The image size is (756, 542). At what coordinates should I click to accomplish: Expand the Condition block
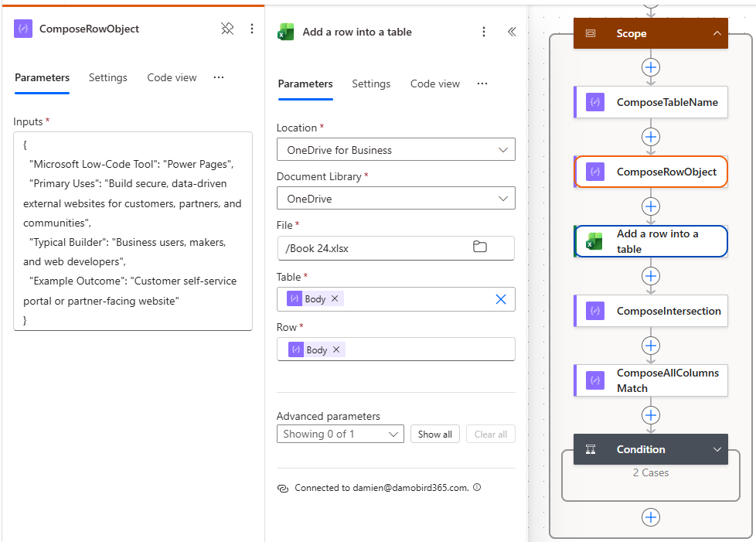click(717, 449)
